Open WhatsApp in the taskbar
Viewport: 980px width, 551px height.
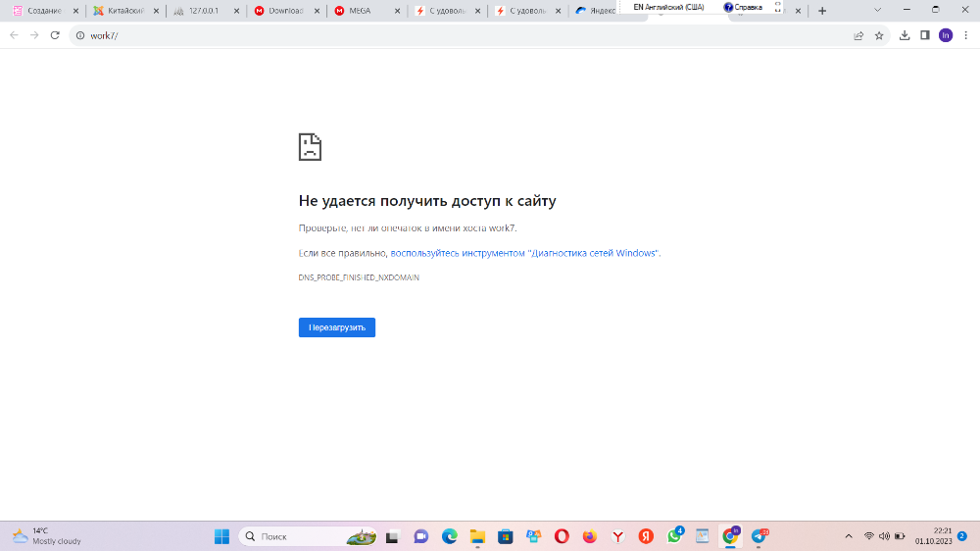674,536
